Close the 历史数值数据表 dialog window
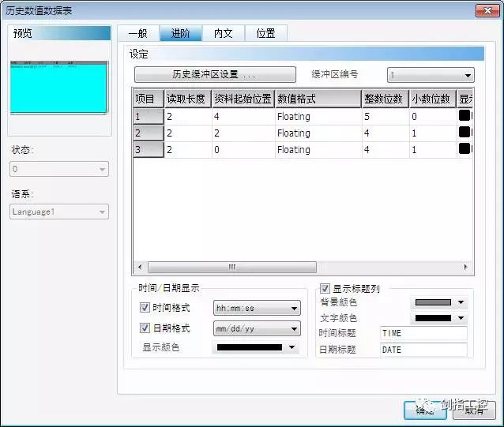 click(x=486, y=9)
